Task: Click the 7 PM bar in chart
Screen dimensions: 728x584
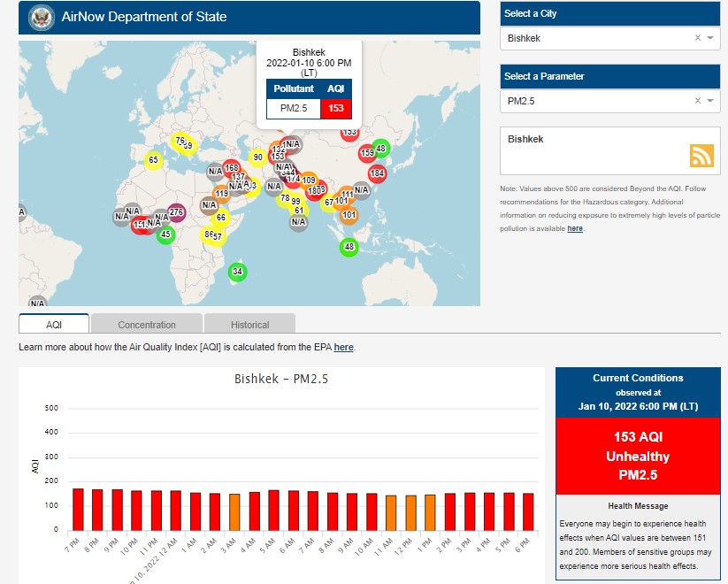Action: (x=78, y=508)
